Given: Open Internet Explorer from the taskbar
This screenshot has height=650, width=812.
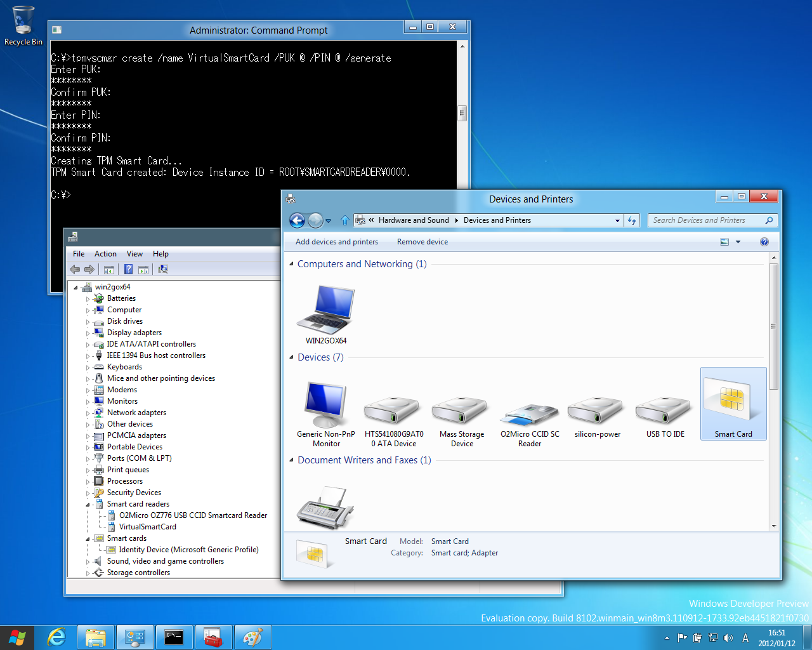Looking at the screenshot, I should pyautogui.click(x=57, y=637).
